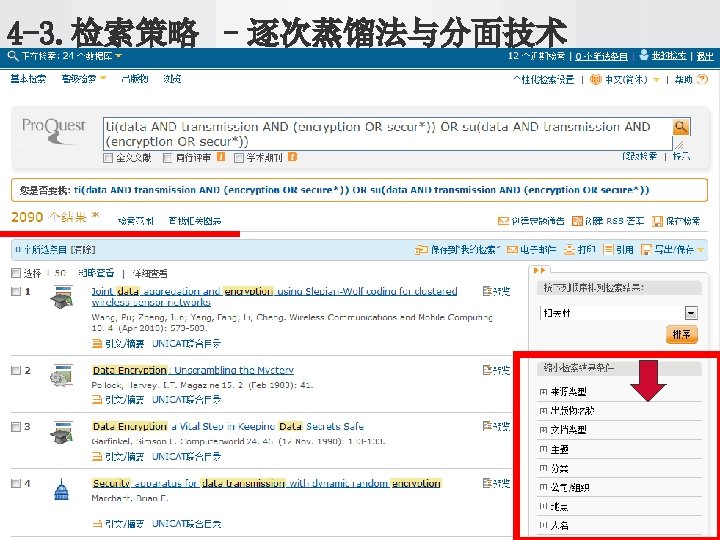Screen dimensions: 720x540
Task: Open the Browse menu item
Action: tap(172, 79)
